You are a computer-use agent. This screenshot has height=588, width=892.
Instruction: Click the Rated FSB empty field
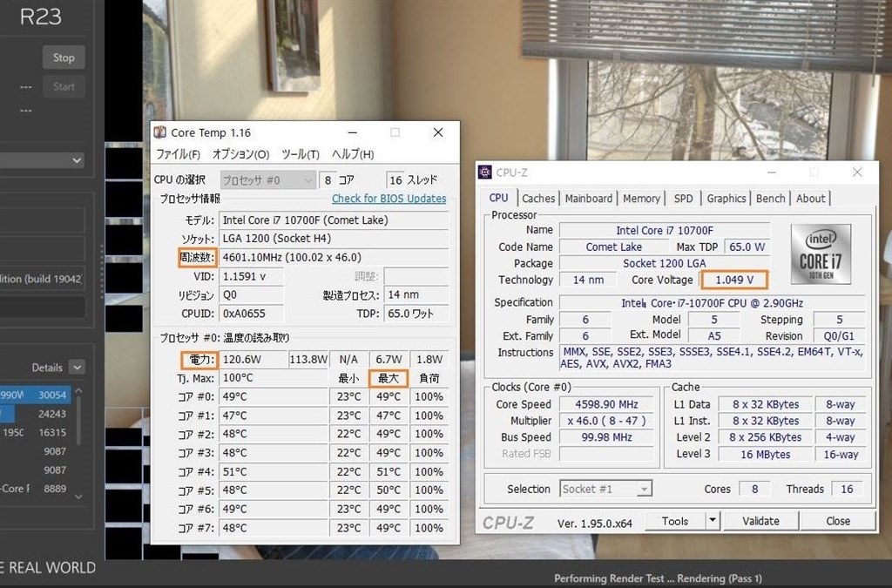(x=606, y=454)
